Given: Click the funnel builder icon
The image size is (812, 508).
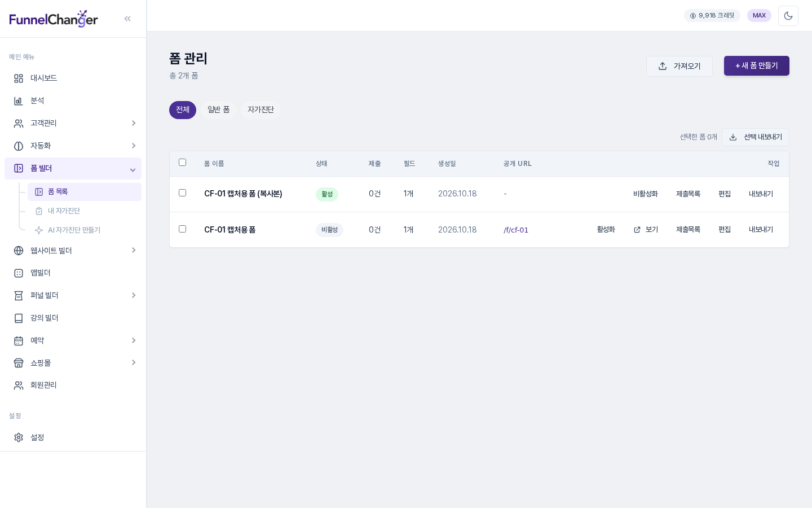Looking at the screenshot, I should click(x=19, y=296).
